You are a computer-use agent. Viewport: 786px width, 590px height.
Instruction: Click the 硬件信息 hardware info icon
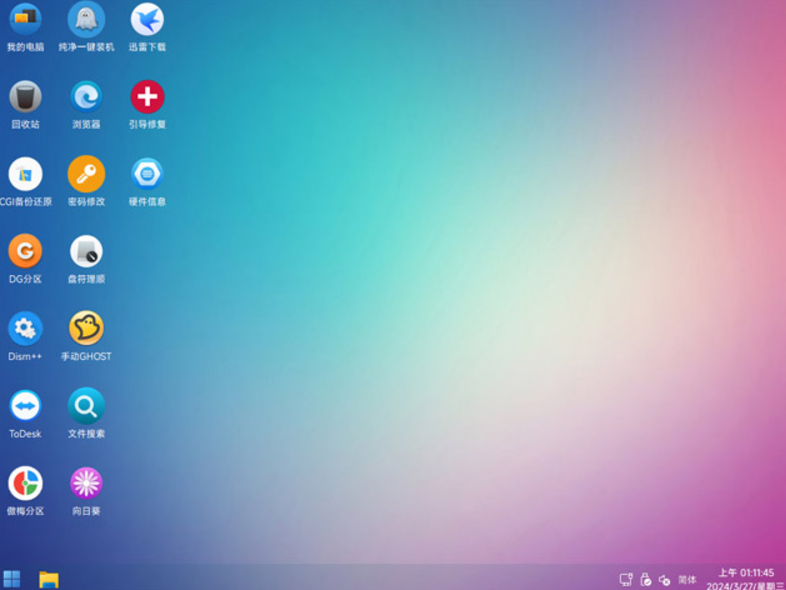(147, 174)
